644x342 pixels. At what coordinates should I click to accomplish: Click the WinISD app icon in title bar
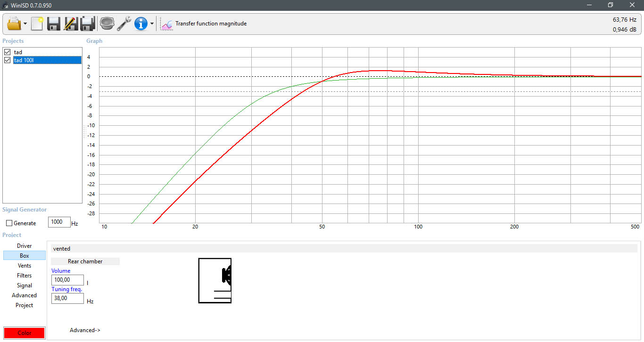point(6,5)
